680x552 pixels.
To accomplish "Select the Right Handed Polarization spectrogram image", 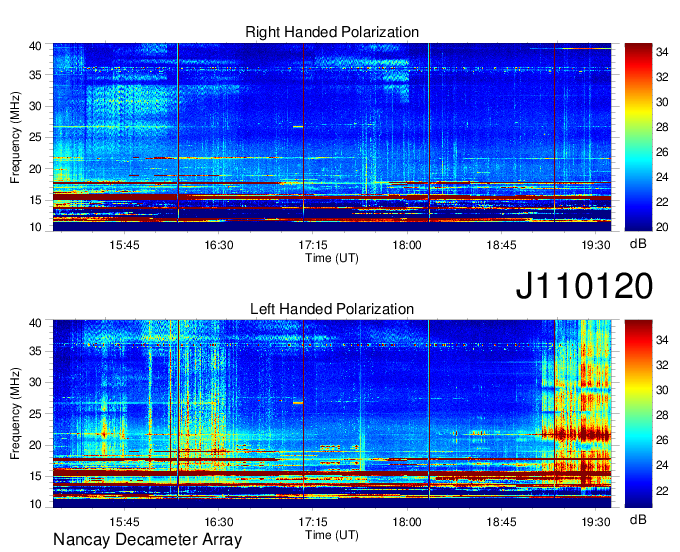I will tap(332, 137).
